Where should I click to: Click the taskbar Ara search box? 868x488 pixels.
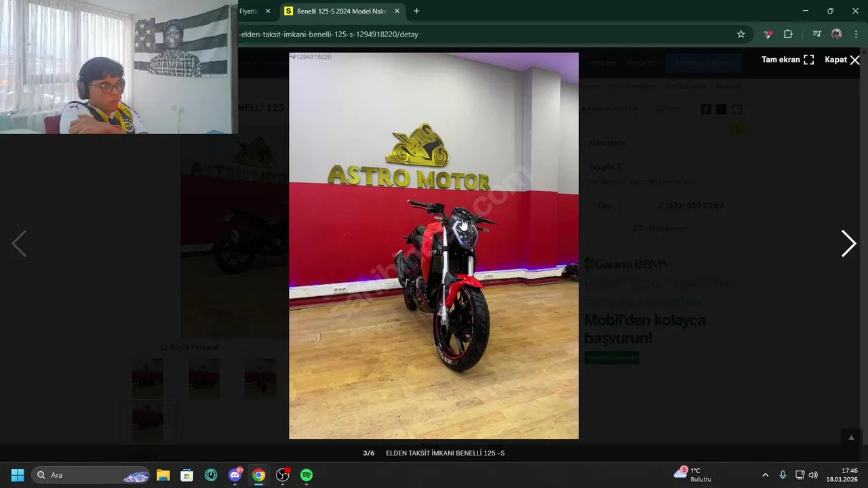coord(92,475)
